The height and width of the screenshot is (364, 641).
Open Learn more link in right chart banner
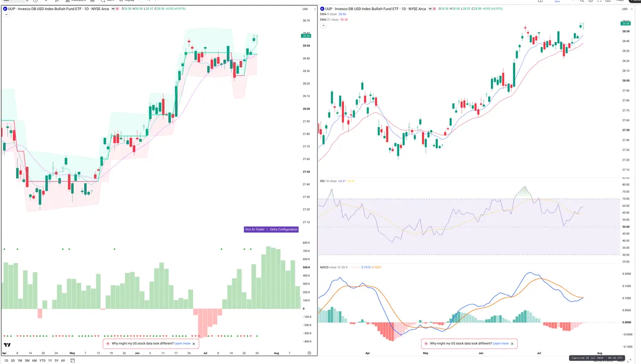[501, 344]
